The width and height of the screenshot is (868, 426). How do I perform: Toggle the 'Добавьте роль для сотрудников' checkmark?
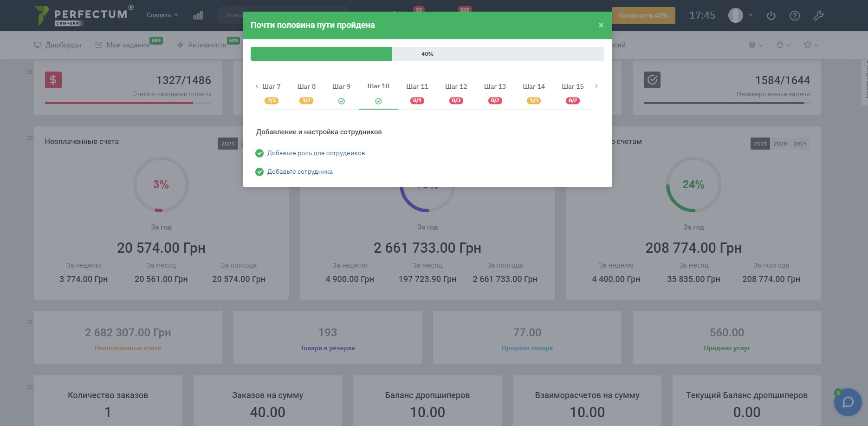pyautogui.click(x=259, y=153)
